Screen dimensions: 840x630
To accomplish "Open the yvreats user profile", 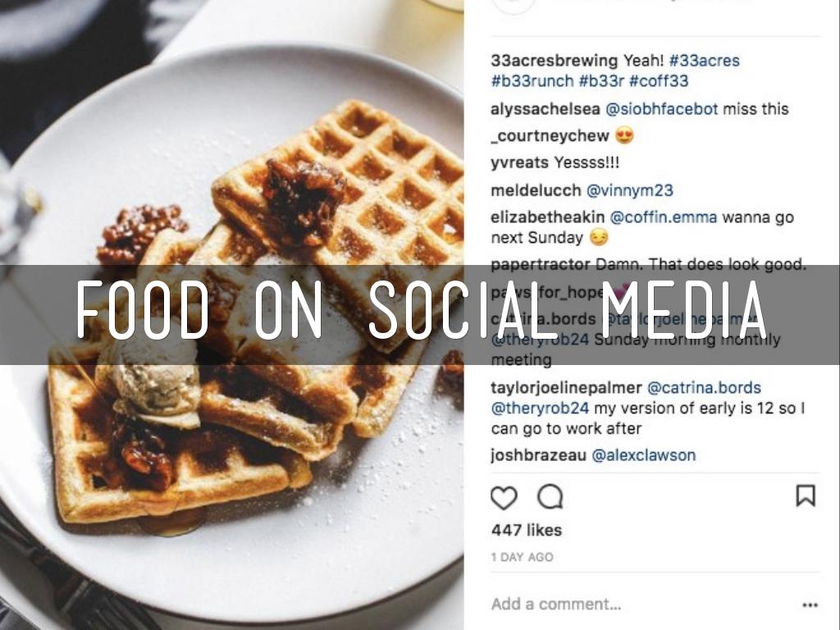I will 518,163.
